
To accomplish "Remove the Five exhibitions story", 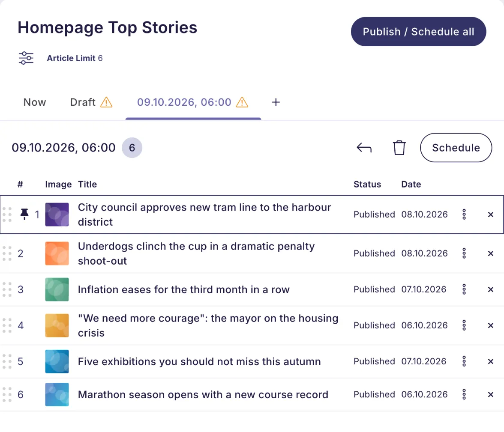I will click(x=490, y=362).
